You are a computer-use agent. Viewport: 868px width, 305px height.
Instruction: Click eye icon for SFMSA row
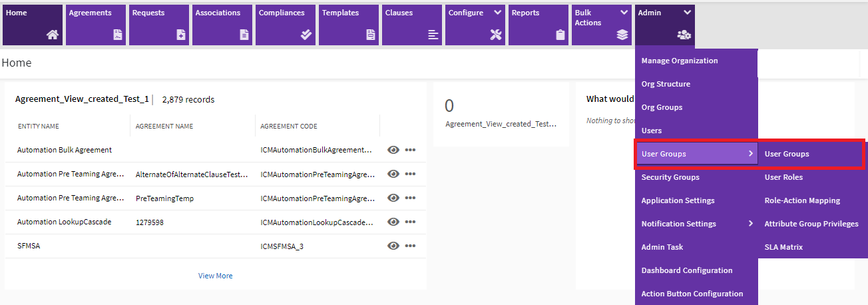[393, 246]
